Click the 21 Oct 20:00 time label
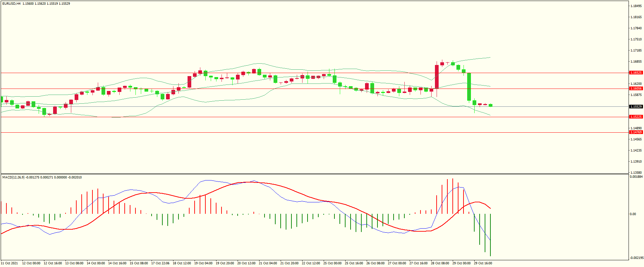The image size is (644, 267). [289, 263]
